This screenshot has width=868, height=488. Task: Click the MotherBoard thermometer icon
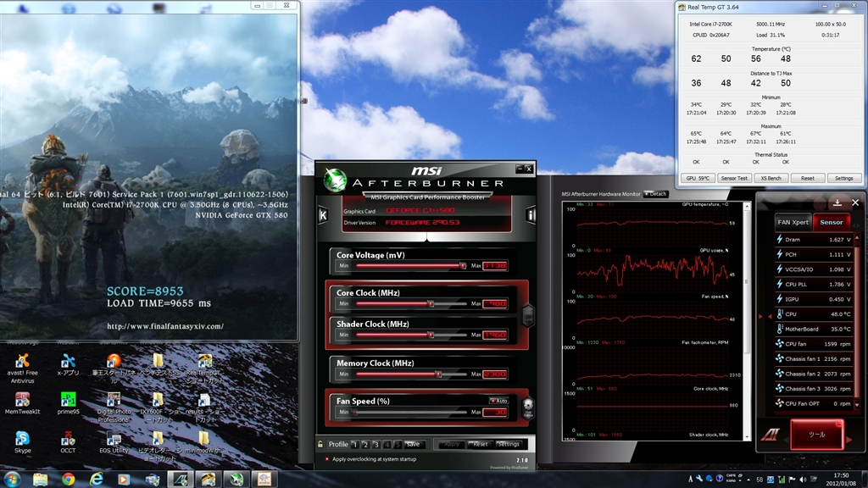780,329
